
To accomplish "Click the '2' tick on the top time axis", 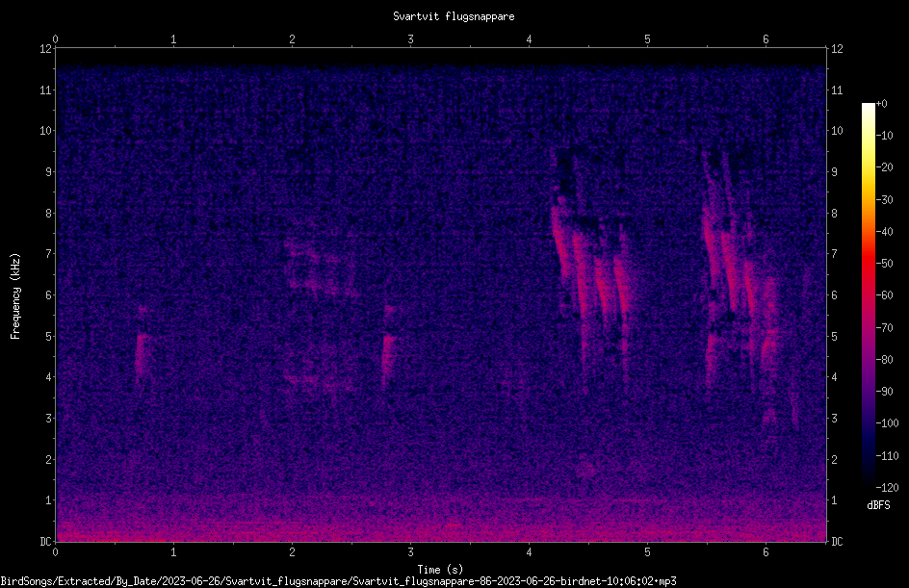I will point(292,38).
